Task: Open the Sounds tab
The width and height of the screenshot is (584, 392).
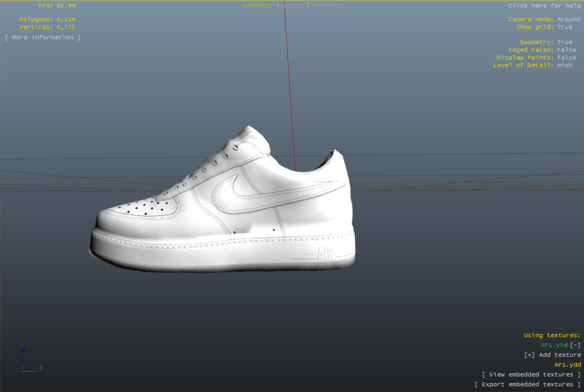Action: [293, 6]
